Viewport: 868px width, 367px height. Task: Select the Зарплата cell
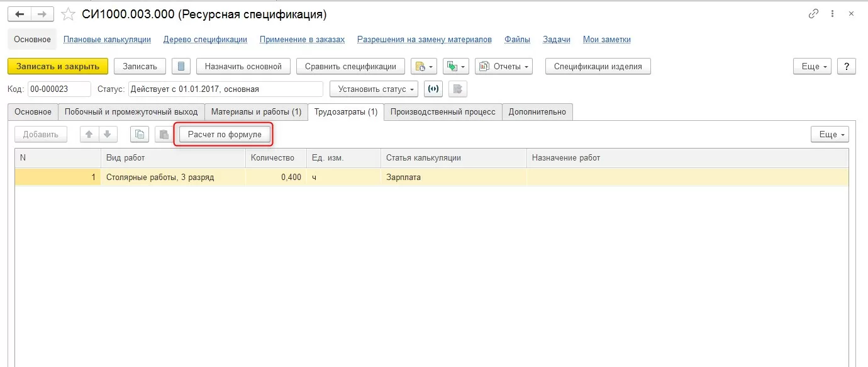point(453,178)
